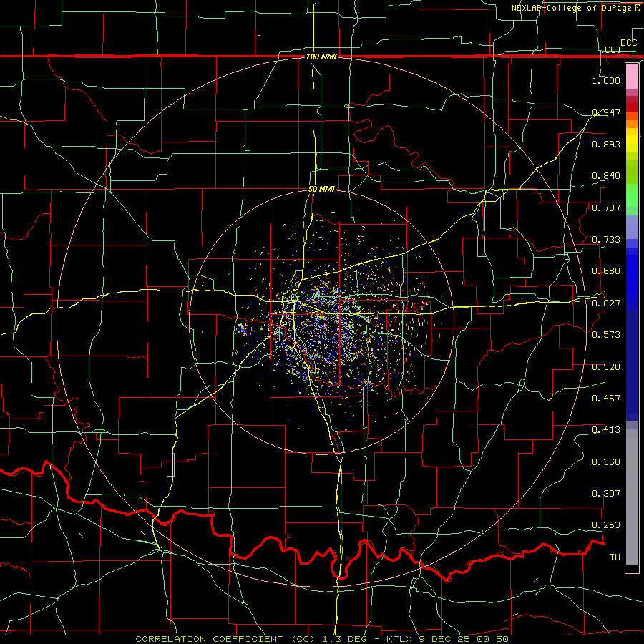This screenshot has height=644, width=644.
Task: Click the 0.520 scale value
Action: click(606, 367)
